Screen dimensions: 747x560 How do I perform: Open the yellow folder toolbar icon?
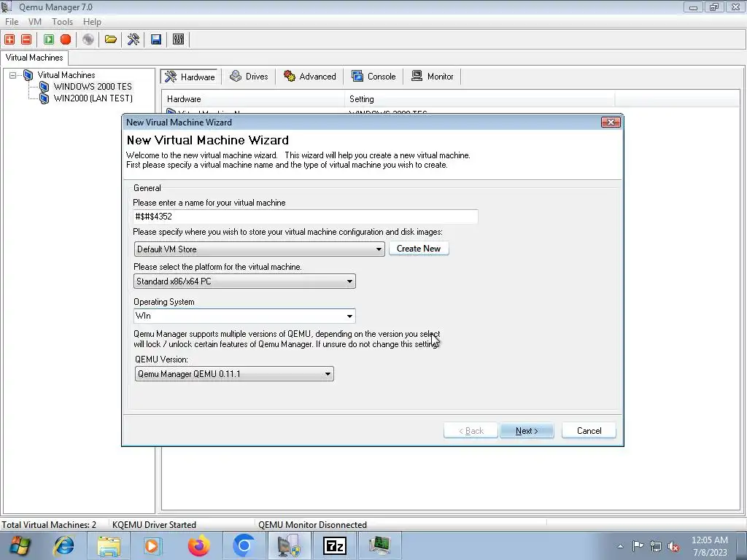(x=111, y=39)
